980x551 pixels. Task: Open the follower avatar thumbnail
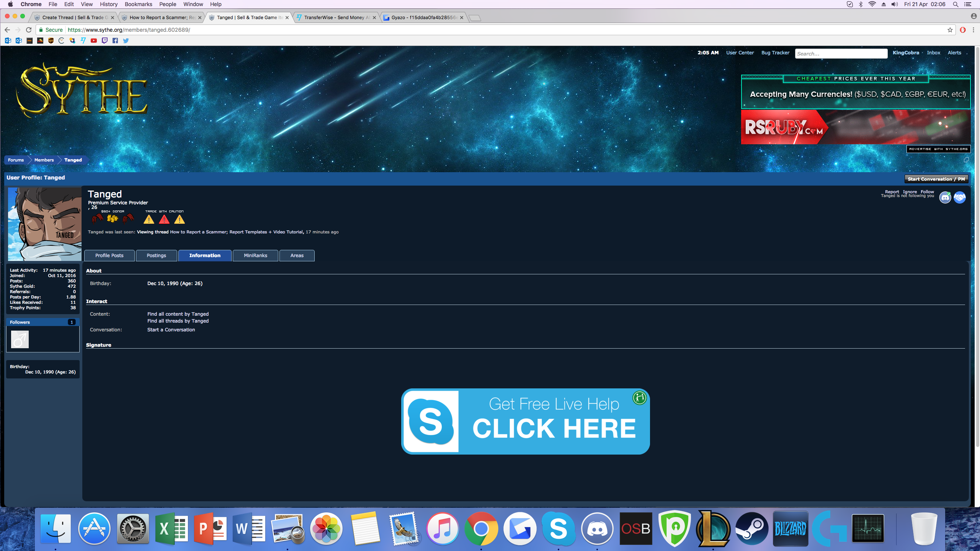[x=20, y=339]
